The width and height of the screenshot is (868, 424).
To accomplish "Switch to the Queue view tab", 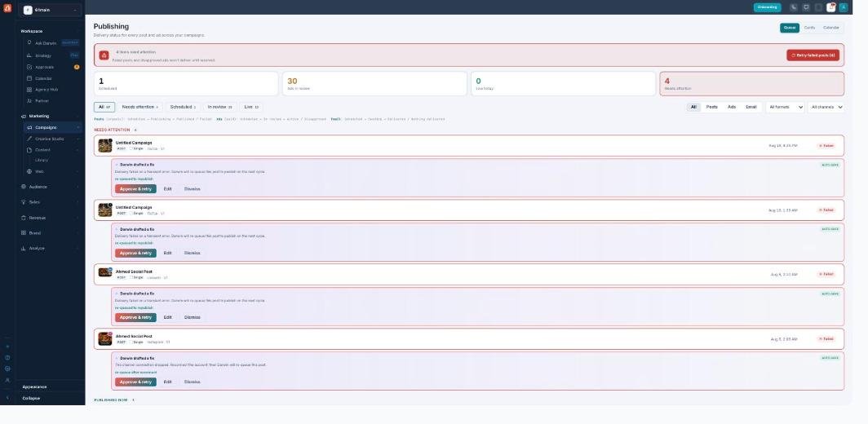I will pos(790,28).
